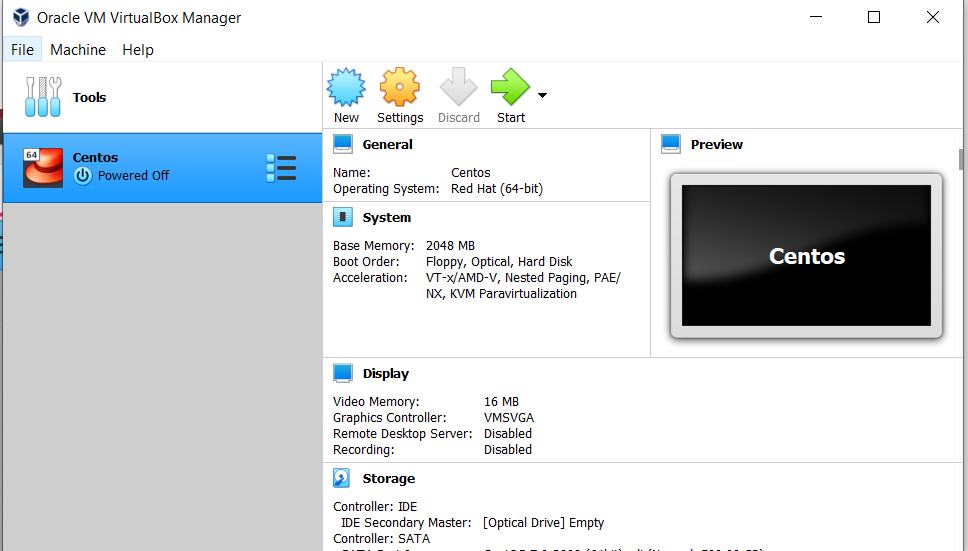Click the 'Graphics Controller:' label
Screen dimensions: 968x551
[390, 418]
